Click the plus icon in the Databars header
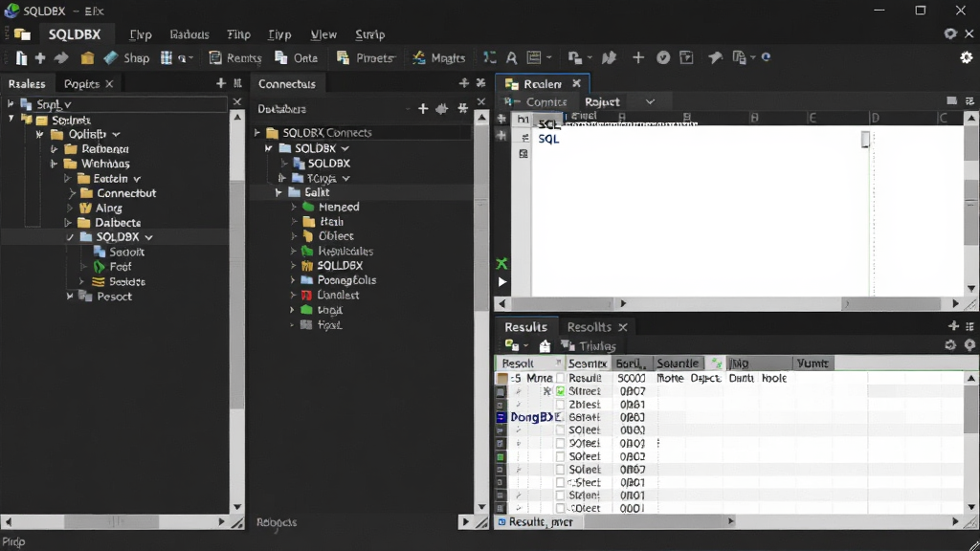 [x=423, y=109]
